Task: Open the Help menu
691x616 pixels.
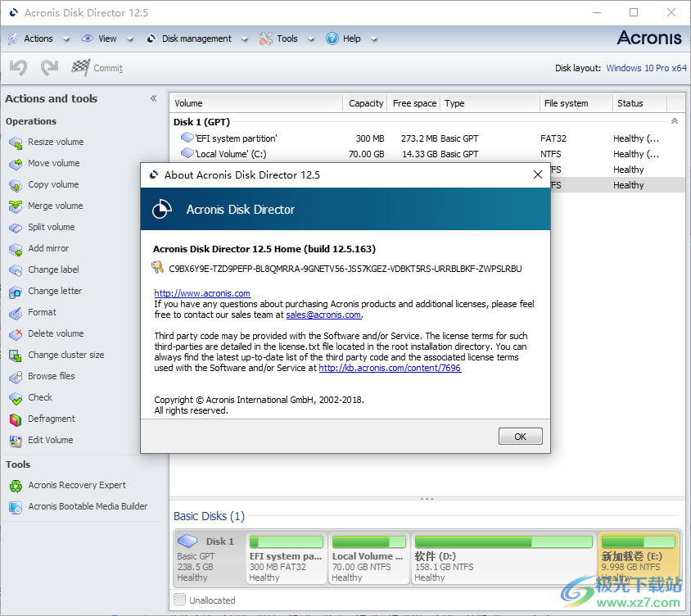Action: [352, 38]
